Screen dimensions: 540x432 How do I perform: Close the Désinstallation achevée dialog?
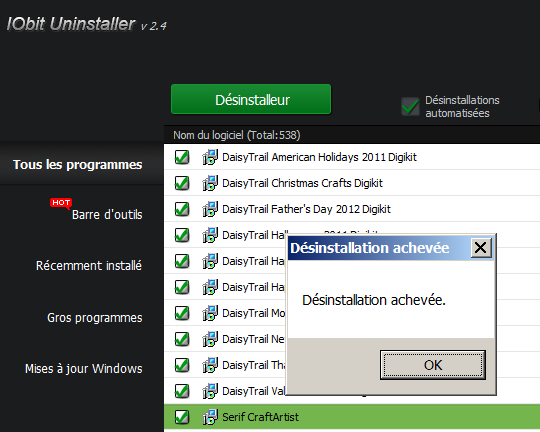[481, 248]
